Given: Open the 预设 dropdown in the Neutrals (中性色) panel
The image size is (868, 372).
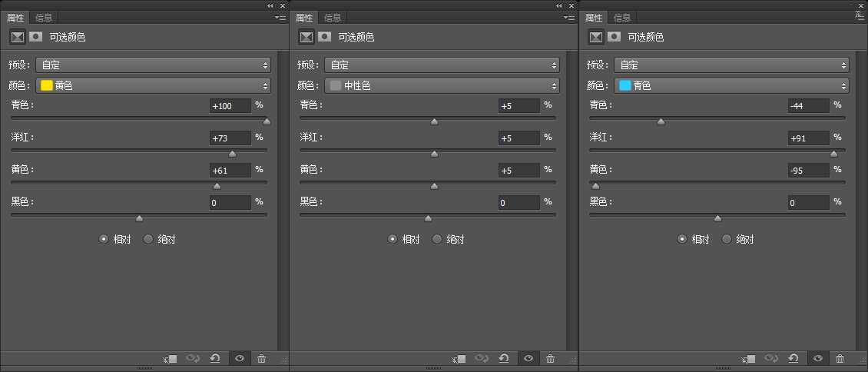Looking at the screenshot, I should (442, 65).
